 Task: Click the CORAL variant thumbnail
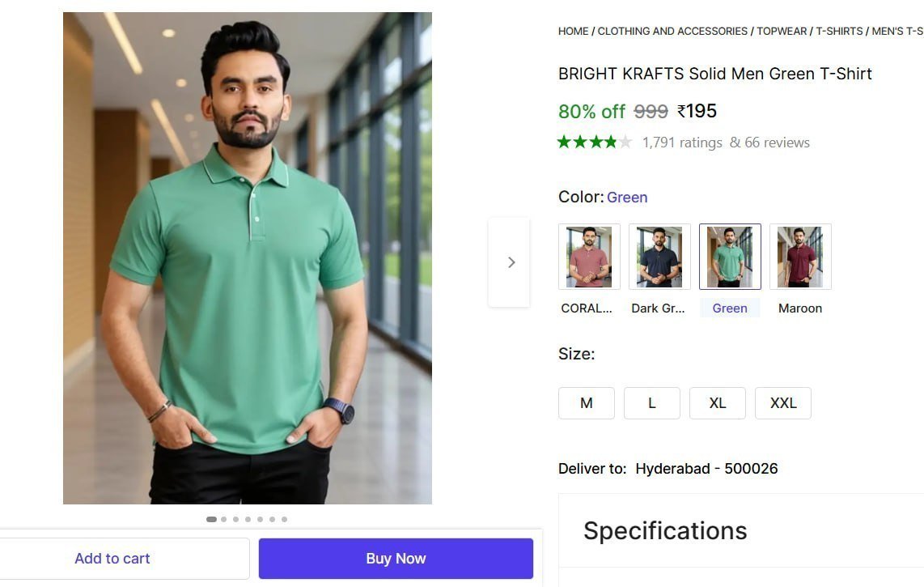pos(589,256)
